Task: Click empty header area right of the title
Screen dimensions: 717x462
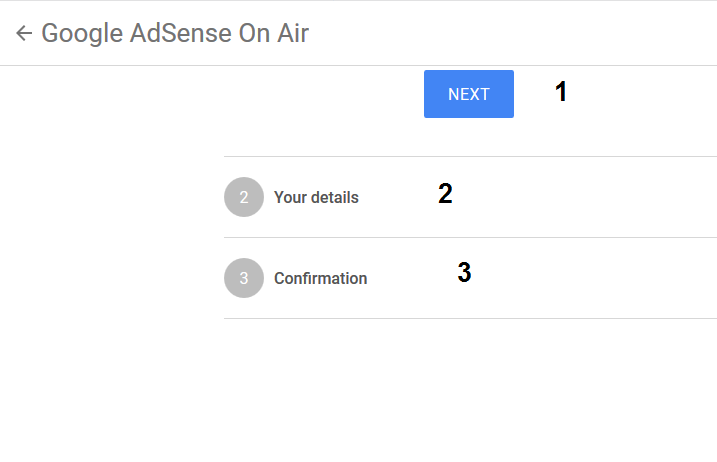Action: click(x=520, y=33)
